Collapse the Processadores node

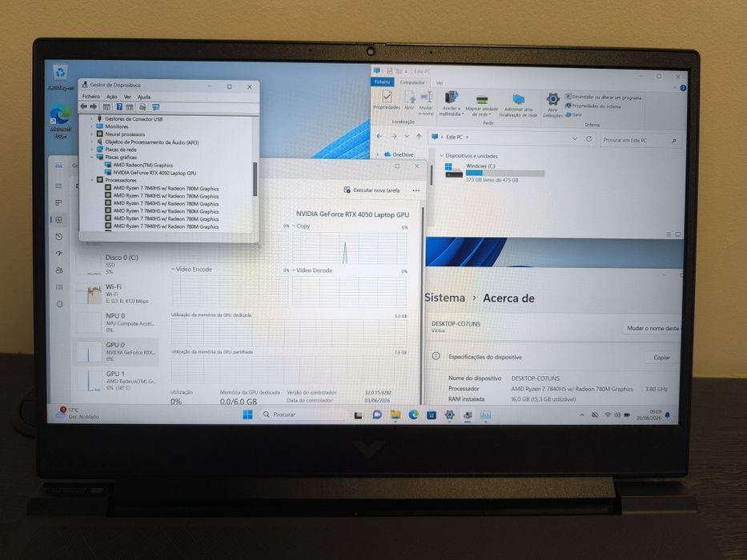tap(92, 180)
